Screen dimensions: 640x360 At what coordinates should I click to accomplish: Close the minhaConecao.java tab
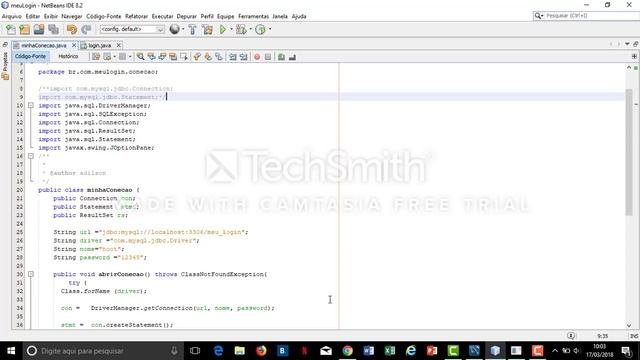74,45
